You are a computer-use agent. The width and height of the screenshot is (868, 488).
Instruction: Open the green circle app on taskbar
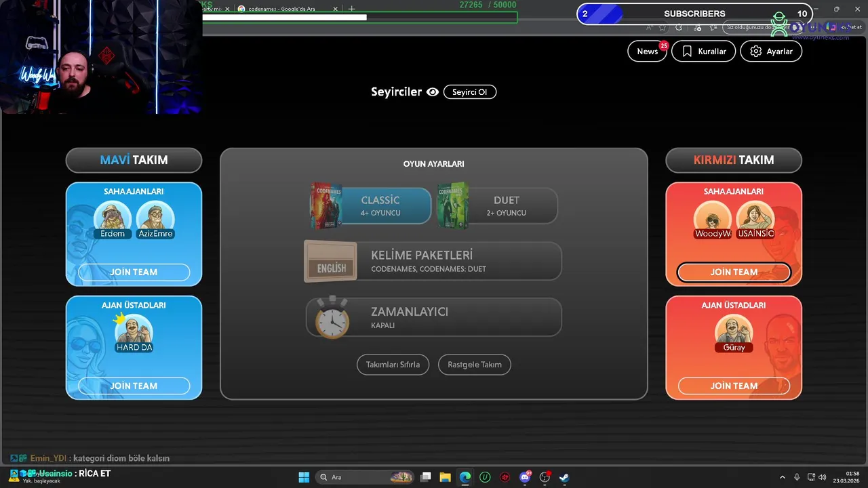point(485,477)
